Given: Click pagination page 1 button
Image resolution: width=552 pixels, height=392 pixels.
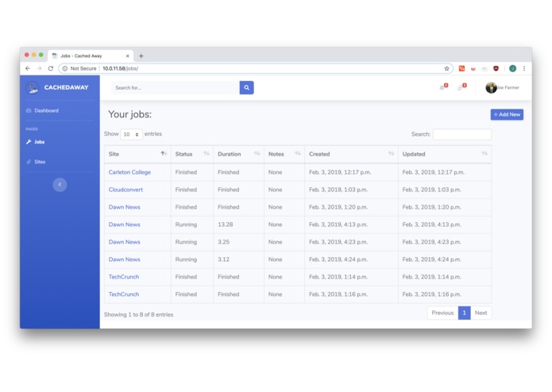Looking at the screenshot, I should 464,313.
